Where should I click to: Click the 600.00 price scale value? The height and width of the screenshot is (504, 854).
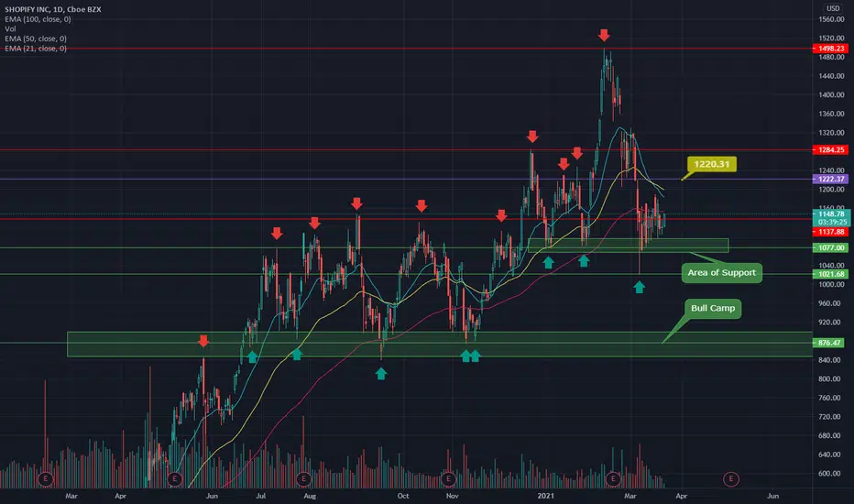click(831, 474)
